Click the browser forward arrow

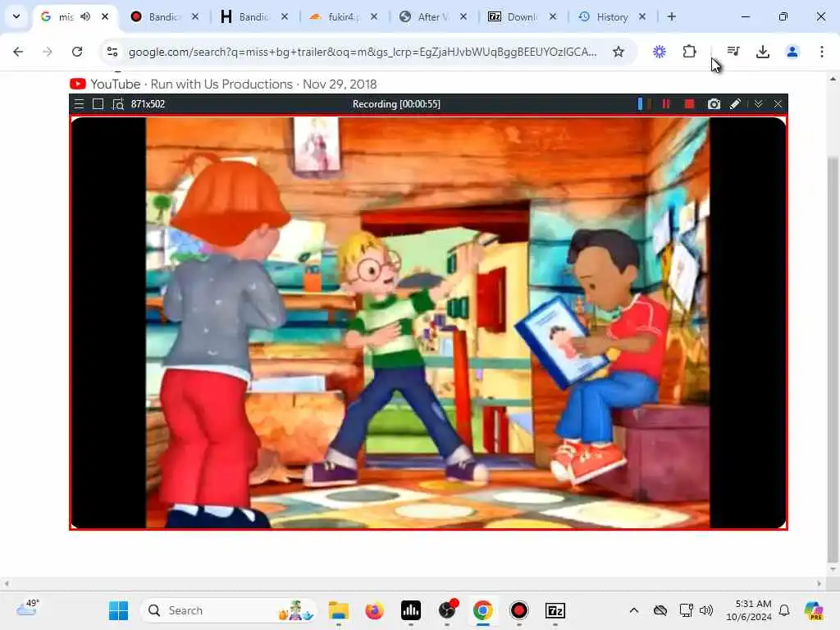point(47,52)
